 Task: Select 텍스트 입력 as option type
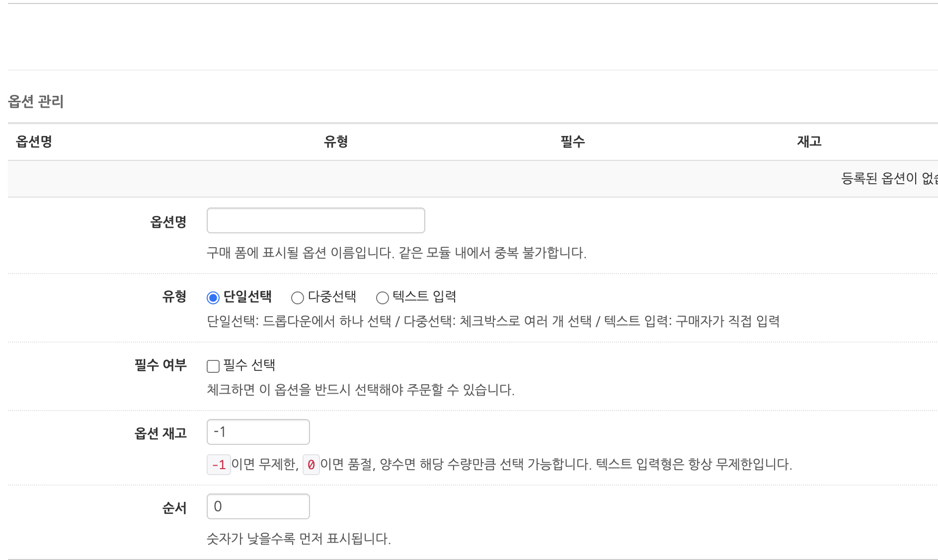(382, 297)
